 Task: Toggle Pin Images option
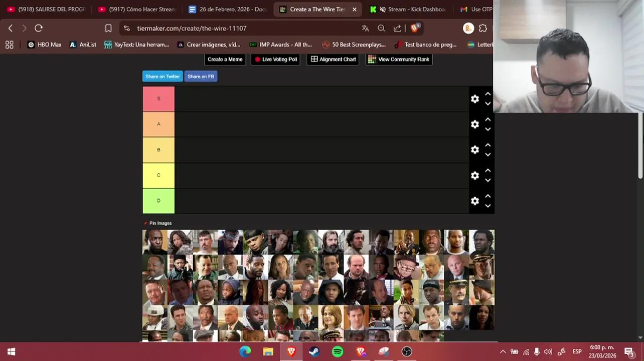[x=158, y=223]
